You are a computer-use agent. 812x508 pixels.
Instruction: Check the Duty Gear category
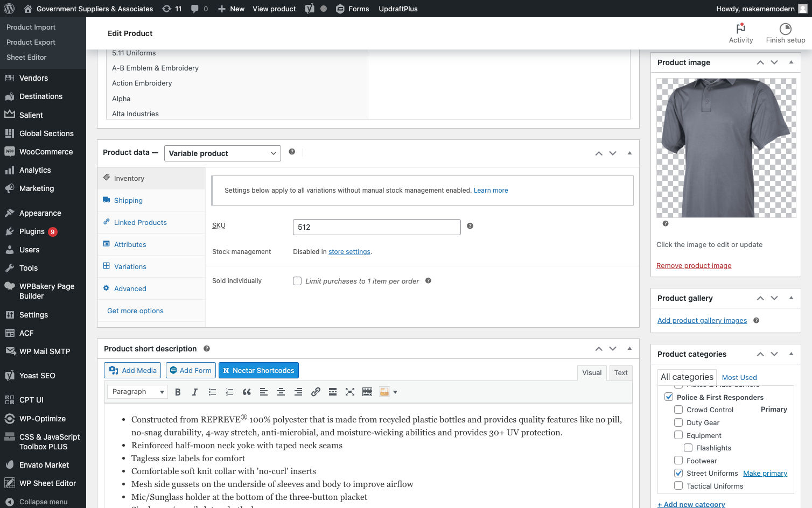678,422
